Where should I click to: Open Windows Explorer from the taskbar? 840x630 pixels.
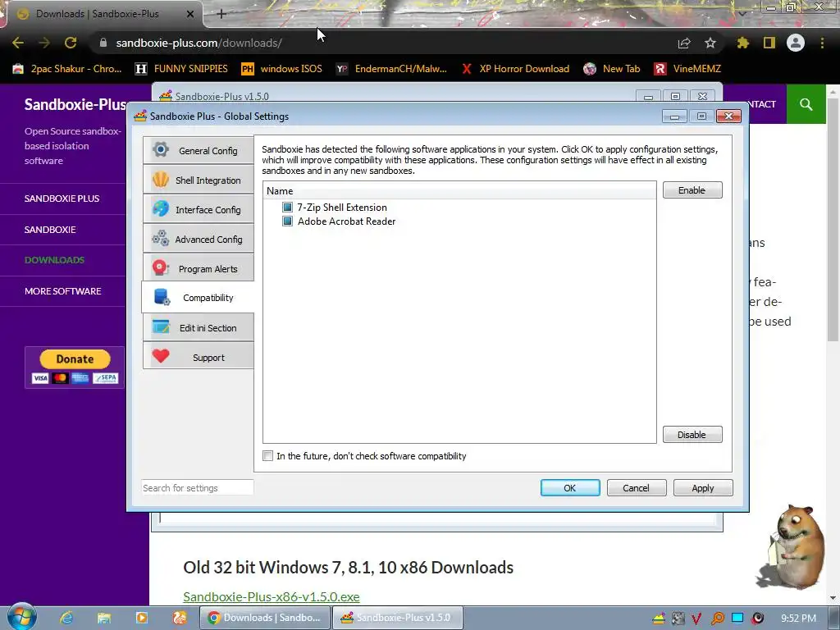coord(104,618)
